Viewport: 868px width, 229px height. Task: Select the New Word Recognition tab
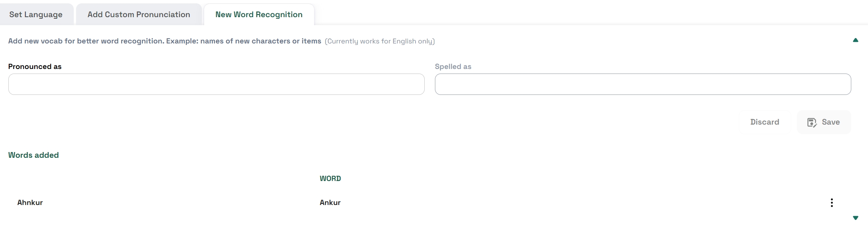click(x=259, y=14)
